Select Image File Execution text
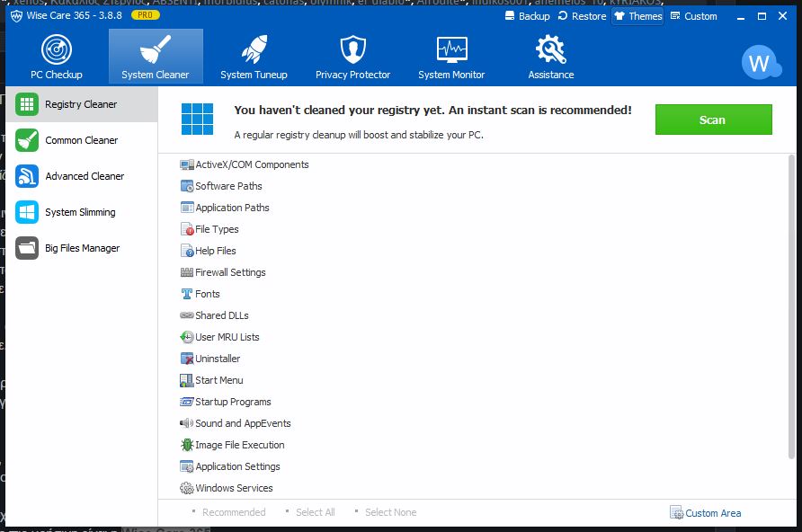This screenshot has width=802, height=532. [240, 445]
